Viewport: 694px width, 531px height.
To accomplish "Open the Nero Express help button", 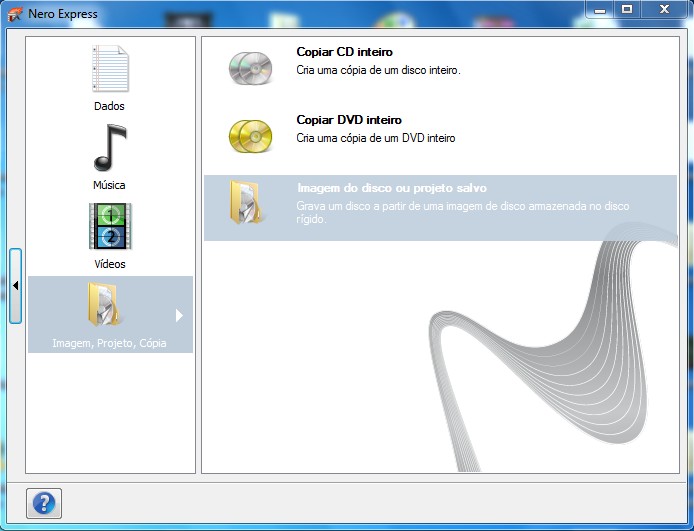I will [44, 503].
